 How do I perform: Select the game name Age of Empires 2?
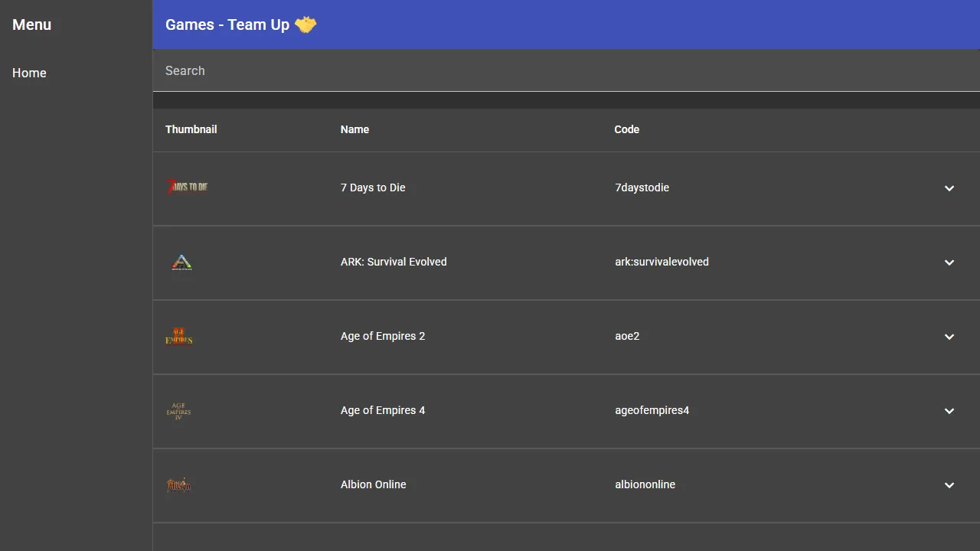pos(383,336)
